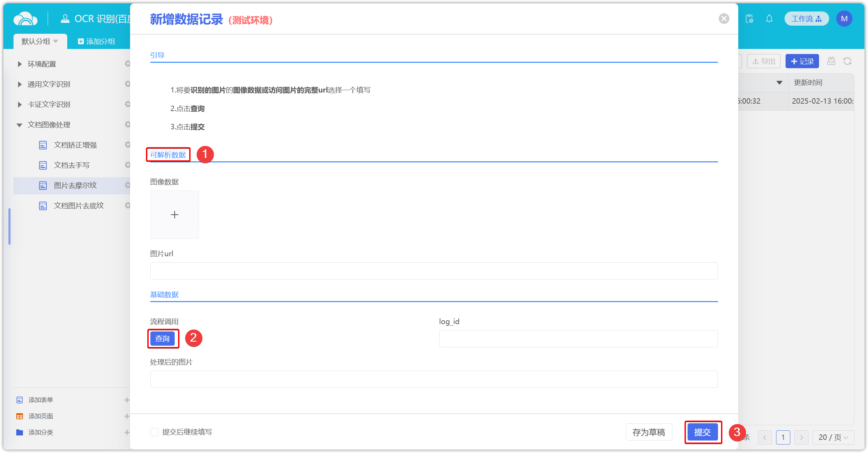Click the 基础数据 section header
This screenshot has width=868, height=453.
(x=164, y=295)
